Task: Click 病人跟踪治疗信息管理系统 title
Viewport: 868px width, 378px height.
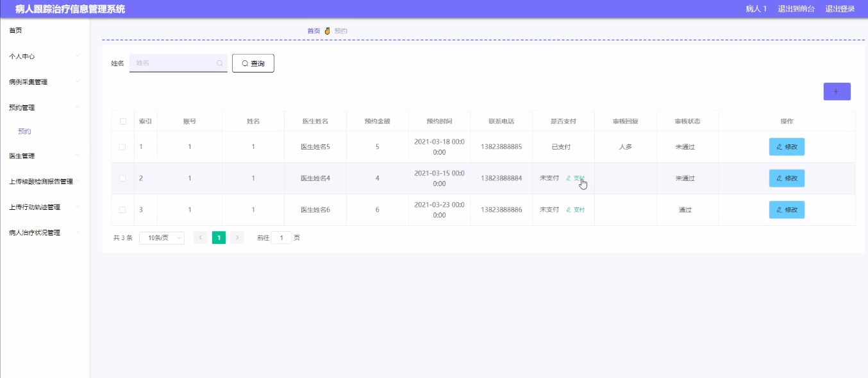Action: [x=71, y=9]
